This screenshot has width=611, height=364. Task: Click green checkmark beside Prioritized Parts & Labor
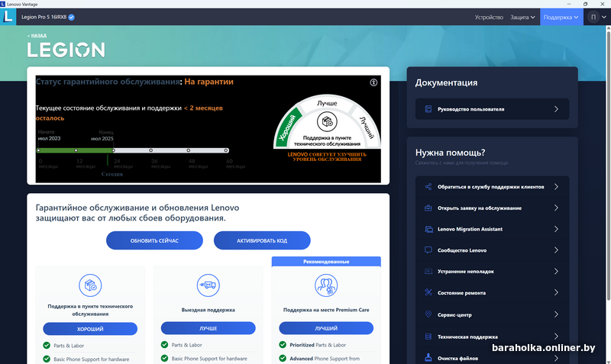pyautogui.click(x=283, y=344)
